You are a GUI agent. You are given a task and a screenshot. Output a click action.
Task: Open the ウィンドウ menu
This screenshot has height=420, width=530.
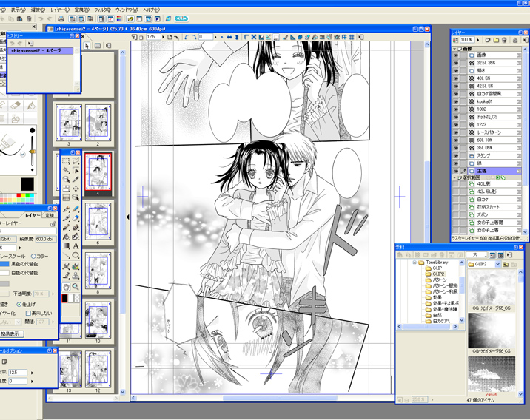pos(127,10)
